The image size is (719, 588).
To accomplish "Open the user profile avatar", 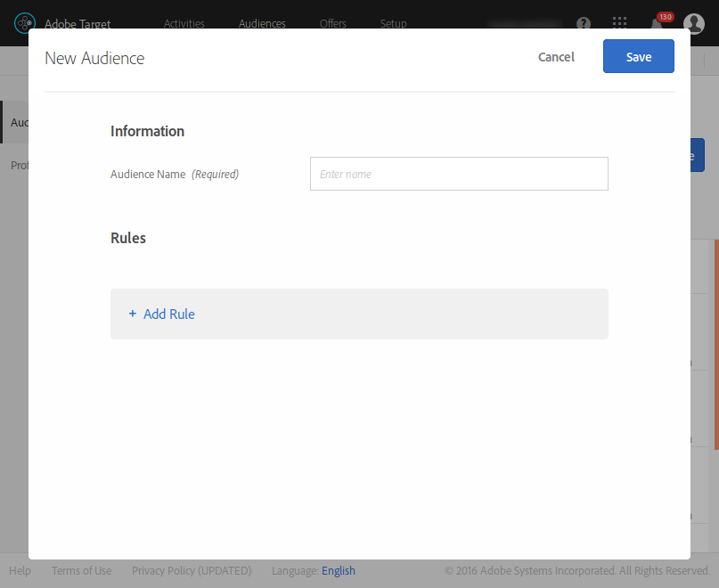I will coord(694,23).
